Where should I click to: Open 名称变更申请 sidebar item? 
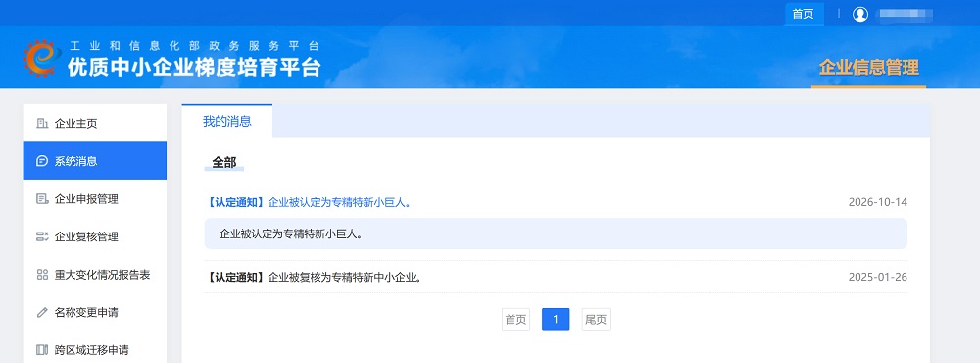coord(95,312)
